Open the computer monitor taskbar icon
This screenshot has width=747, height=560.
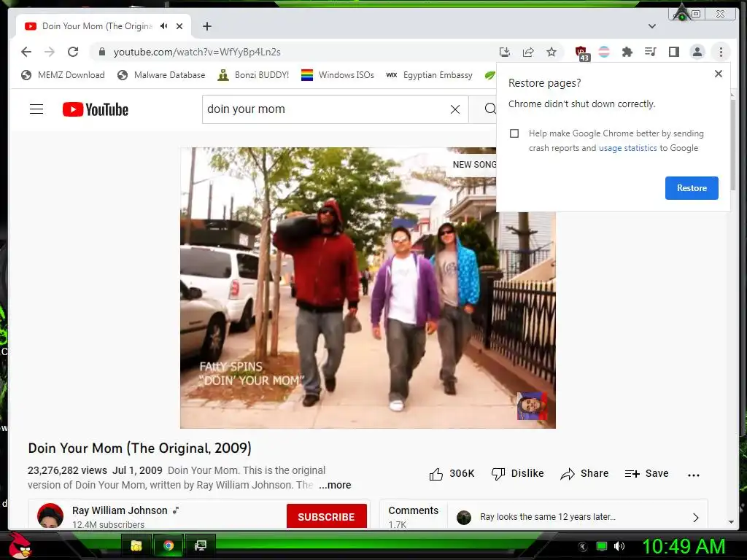[x=200, y=545]
